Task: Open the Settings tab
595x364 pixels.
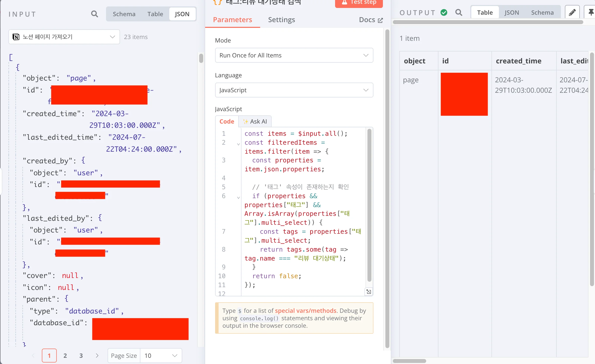Action: [281, 20]
